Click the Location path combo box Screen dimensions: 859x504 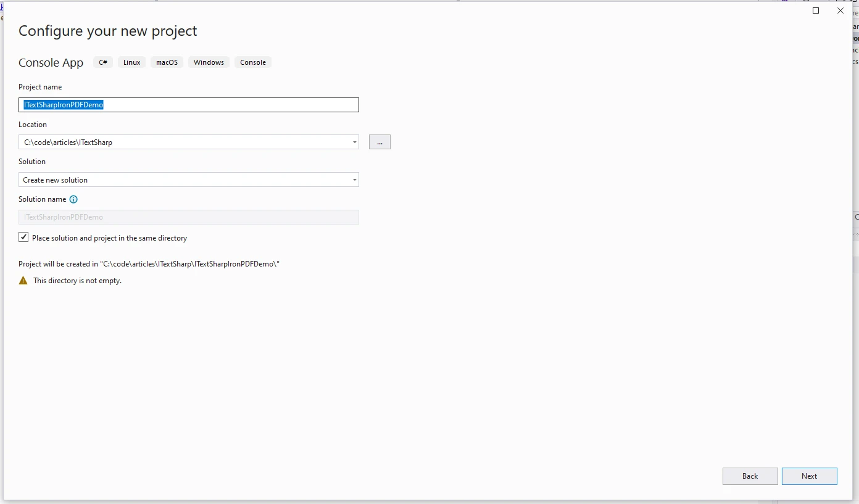[188, 142]
